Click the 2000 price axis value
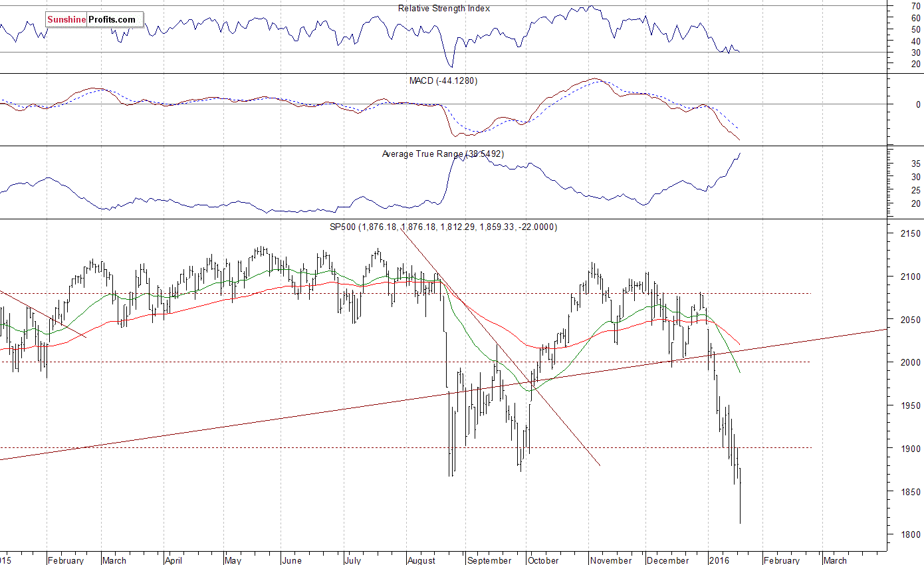Screen dimensions: 924x565 pos(910,362)
